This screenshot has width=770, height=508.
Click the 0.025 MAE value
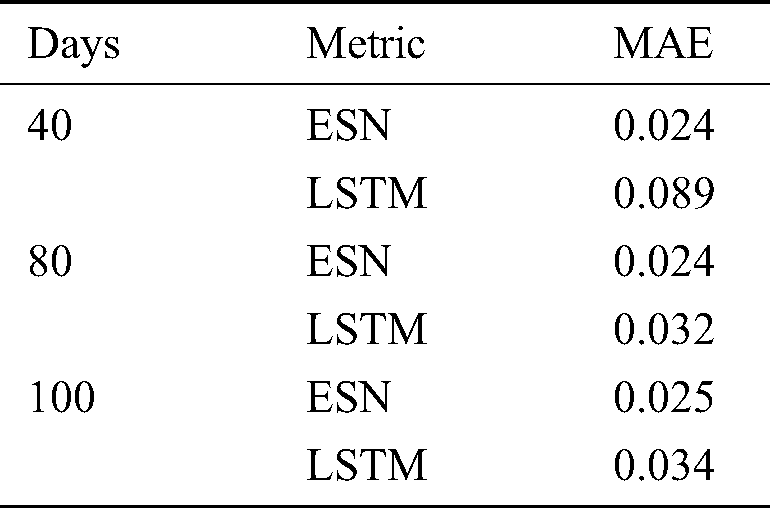(x=663, y=398)
